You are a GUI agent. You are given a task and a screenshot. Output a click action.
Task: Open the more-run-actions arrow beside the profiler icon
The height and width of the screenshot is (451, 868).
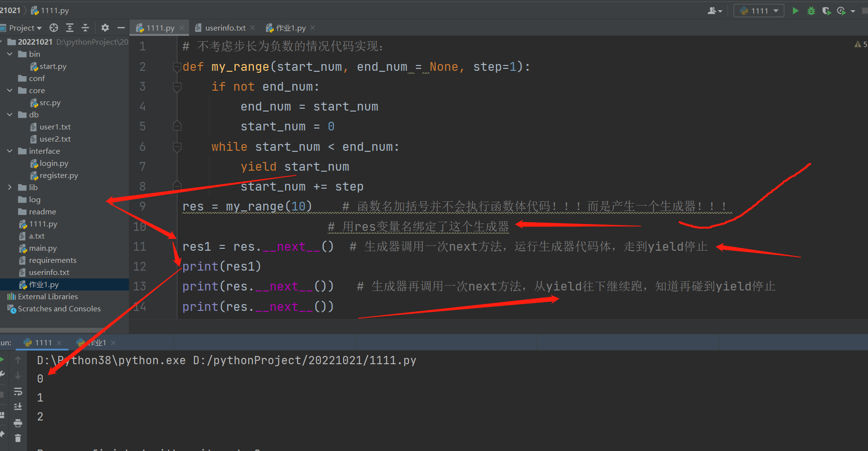[853, 11]
